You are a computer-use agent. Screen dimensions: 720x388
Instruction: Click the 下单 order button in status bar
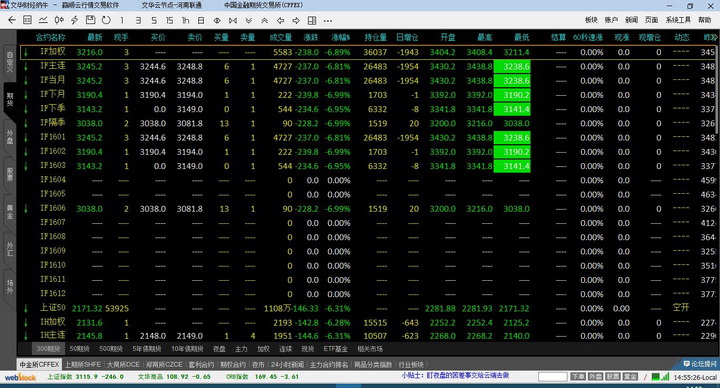[578, 377]
